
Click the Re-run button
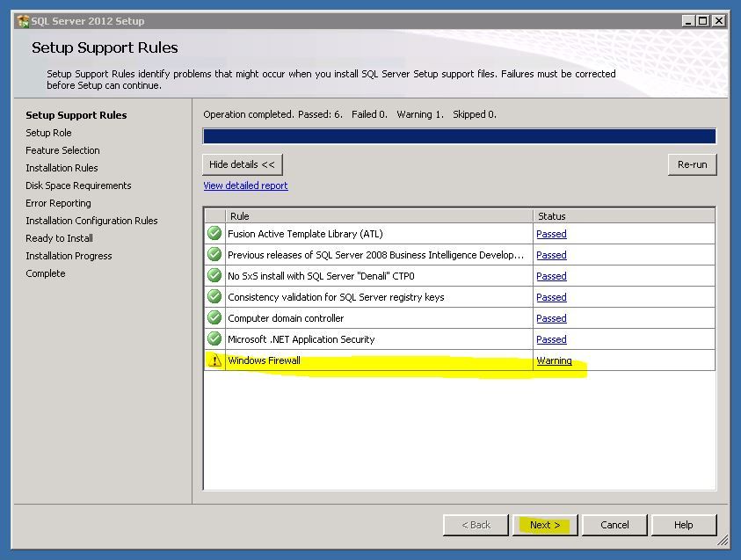[x=693, y=164]
